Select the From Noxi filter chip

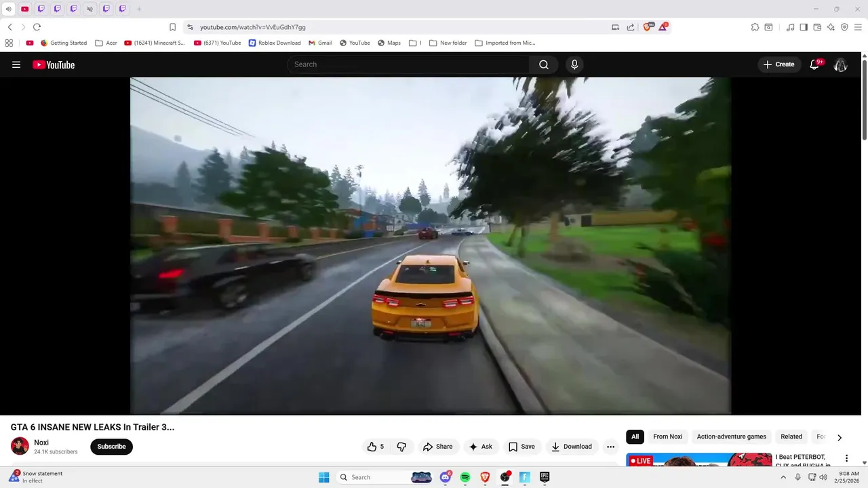point(668,436)
